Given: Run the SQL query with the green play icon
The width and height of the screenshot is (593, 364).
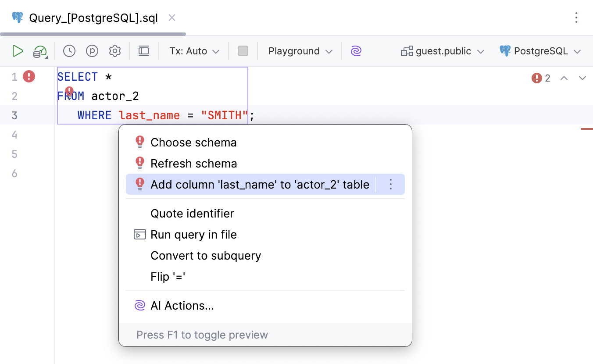Looking at the screenshot, I should [18, 51].
